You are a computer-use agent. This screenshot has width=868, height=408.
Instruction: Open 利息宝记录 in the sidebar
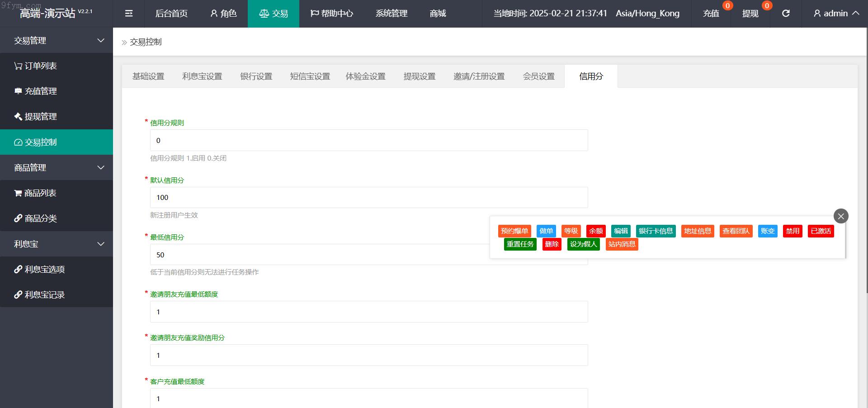tap(39, 295)
